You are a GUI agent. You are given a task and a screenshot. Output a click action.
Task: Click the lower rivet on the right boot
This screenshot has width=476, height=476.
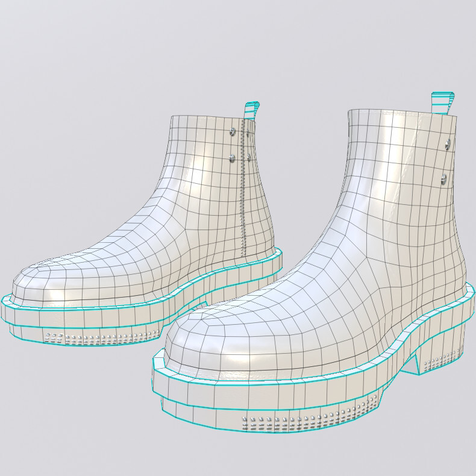(x=444, y=179)
